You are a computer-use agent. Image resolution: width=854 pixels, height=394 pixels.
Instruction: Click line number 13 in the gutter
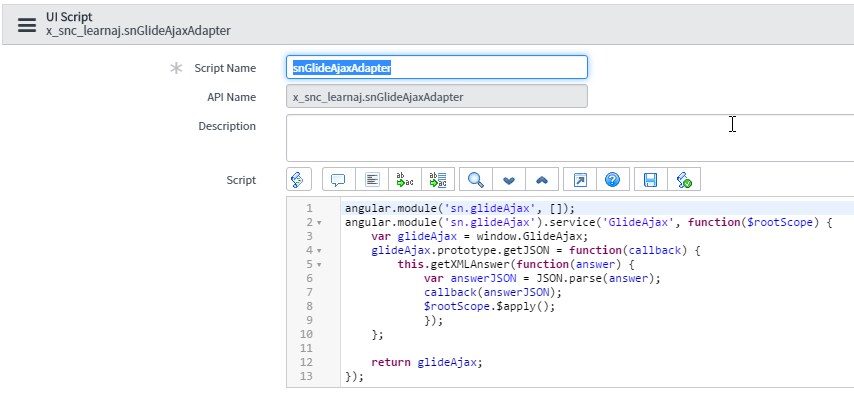306,376
